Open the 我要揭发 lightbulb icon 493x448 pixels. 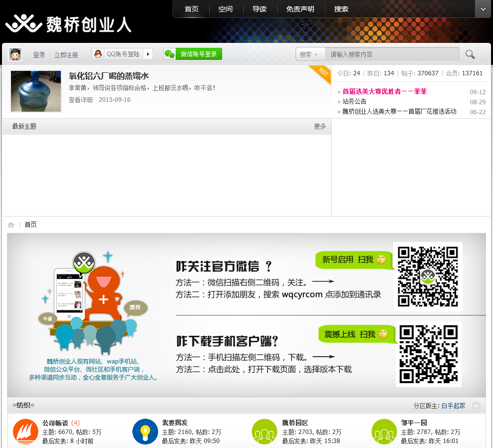point(145,432)
